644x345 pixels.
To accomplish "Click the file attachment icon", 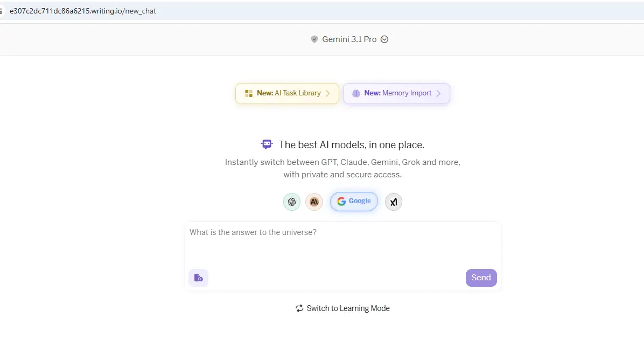I will [198, 278].
